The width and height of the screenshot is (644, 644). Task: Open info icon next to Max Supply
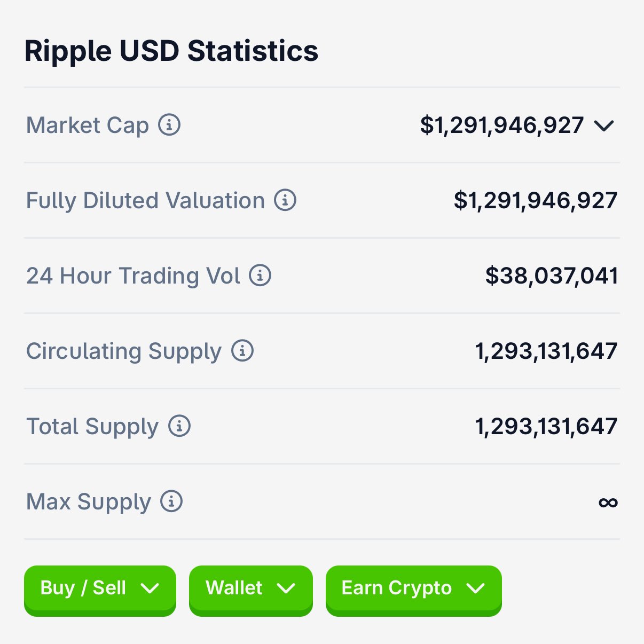(x=171, y=501)
